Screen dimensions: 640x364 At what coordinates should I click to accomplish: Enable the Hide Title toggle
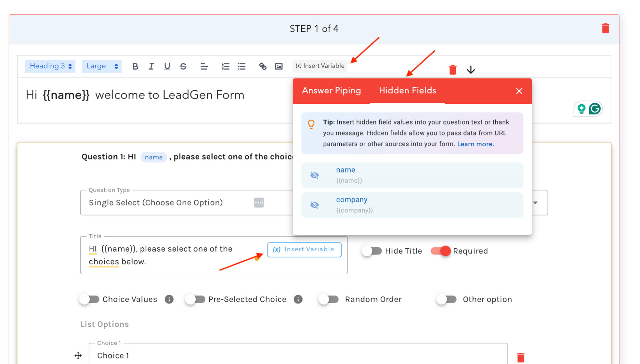pyautogui.click(x=372, y=251)
